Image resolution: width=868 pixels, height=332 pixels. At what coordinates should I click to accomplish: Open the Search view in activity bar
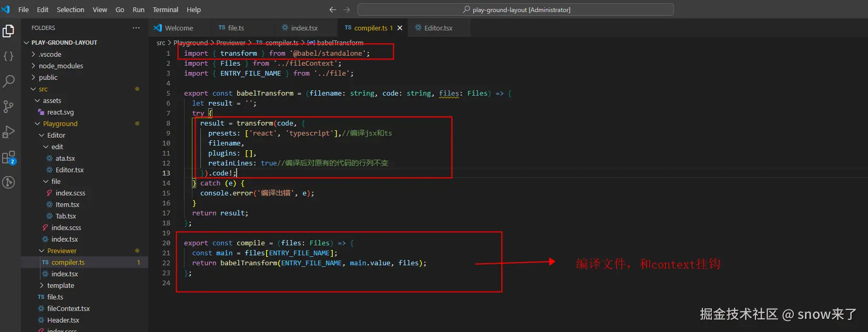pos(8,81)
